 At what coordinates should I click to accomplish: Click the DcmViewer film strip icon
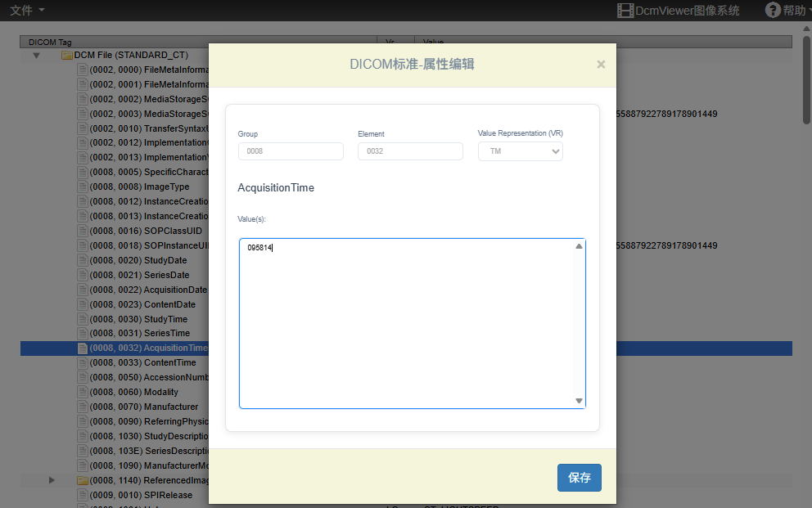click(625, 11)
